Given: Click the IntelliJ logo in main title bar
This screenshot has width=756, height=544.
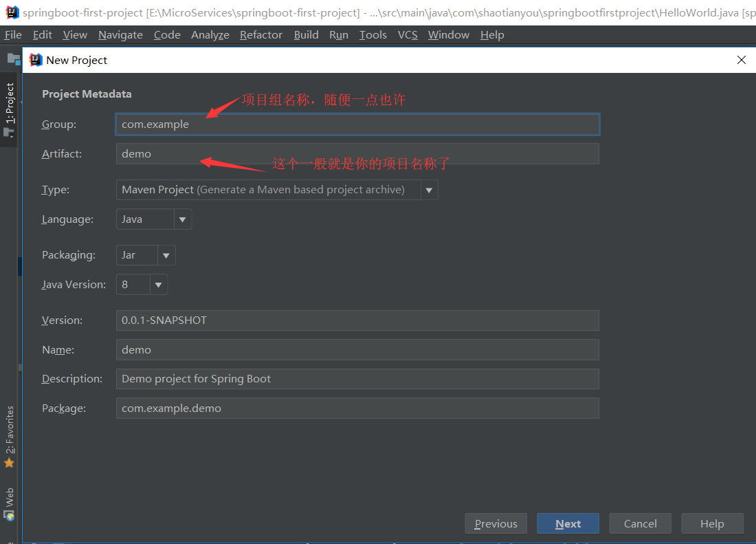Looking at the screenshot, I should [12, 12].
